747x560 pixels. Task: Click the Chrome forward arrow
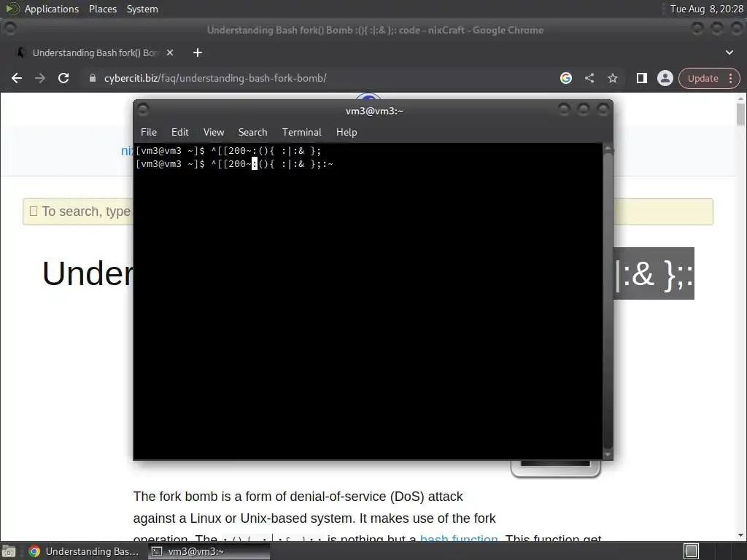coord(40,78)
